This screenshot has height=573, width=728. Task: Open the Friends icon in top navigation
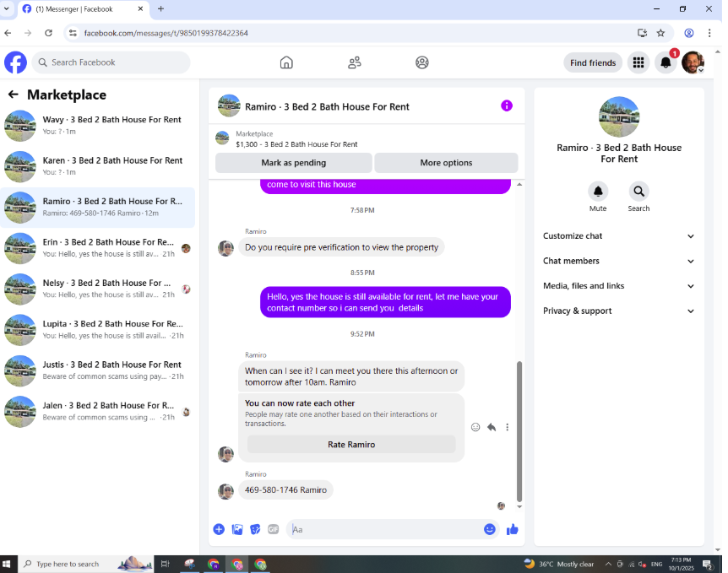[354, 62]
